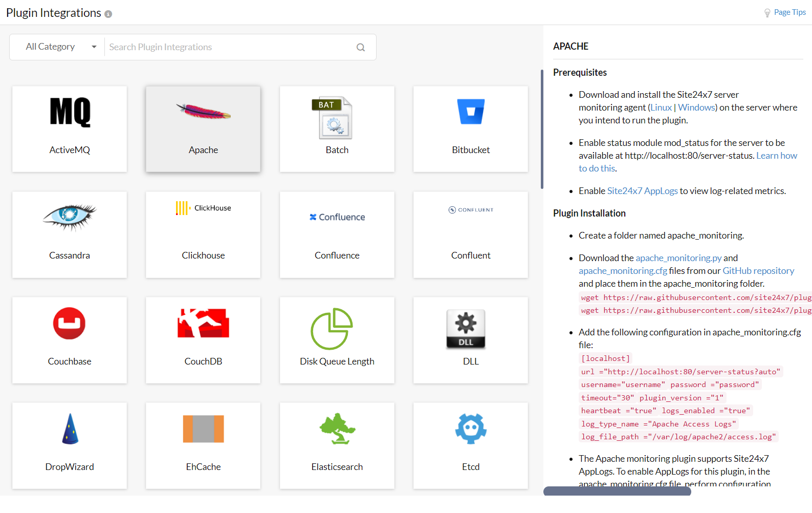This screenshot has width=812, height=513.
Task: Open the Windows agent download link
Action: 696,108
